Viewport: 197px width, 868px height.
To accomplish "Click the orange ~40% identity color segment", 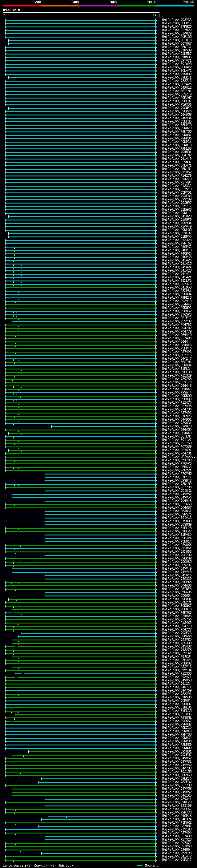I will (60, 6).
